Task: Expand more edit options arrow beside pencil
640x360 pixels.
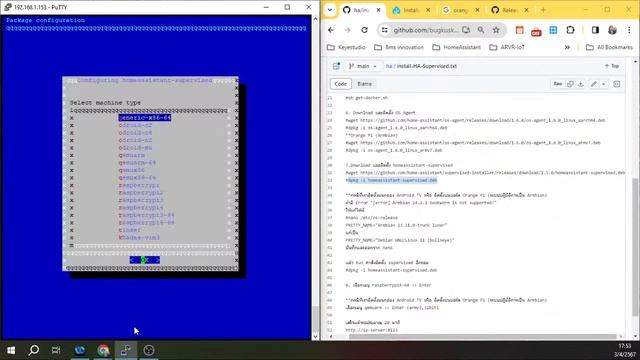Action: click(604, 84)
